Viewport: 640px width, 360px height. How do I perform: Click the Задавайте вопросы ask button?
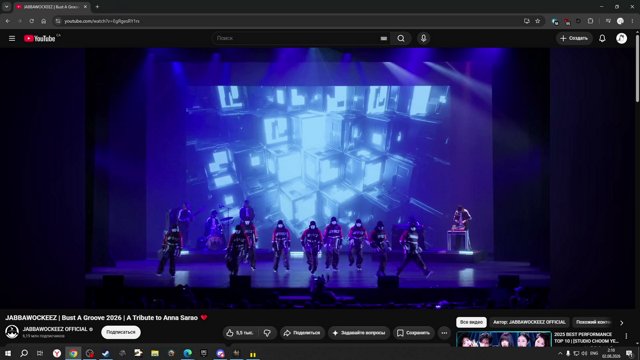(359, 333)
